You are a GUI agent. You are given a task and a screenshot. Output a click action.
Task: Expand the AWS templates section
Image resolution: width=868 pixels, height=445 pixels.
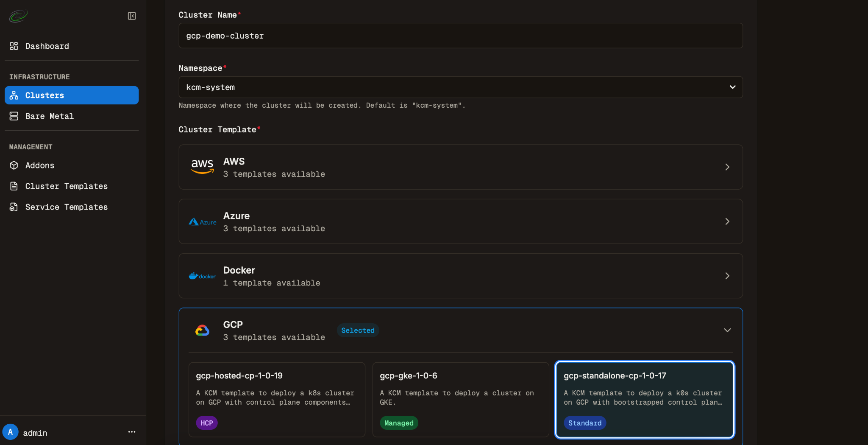727,167
